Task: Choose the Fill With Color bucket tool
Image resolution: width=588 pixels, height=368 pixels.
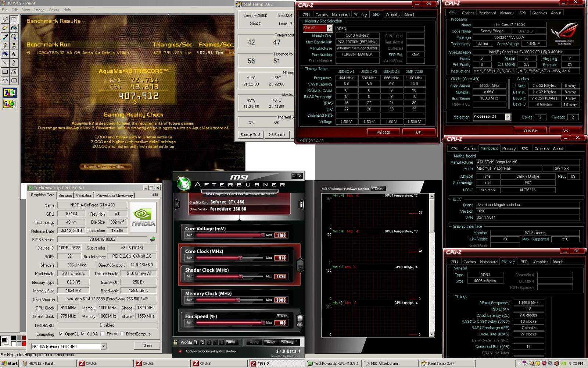Action: click(x=14, y=28)
